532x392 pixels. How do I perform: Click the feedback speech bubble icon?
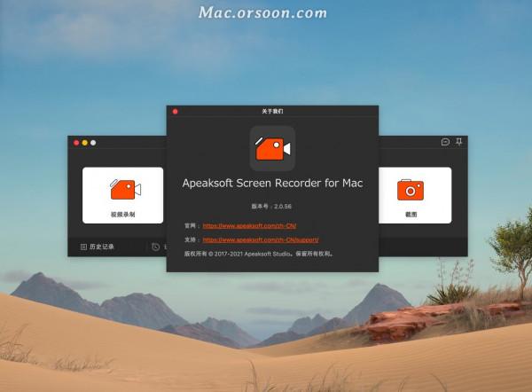point(445,142)
